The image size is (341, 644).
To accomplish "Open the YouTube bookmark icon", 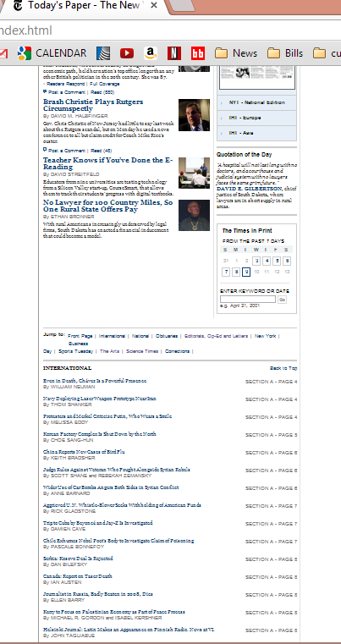I will pos(127,53).
